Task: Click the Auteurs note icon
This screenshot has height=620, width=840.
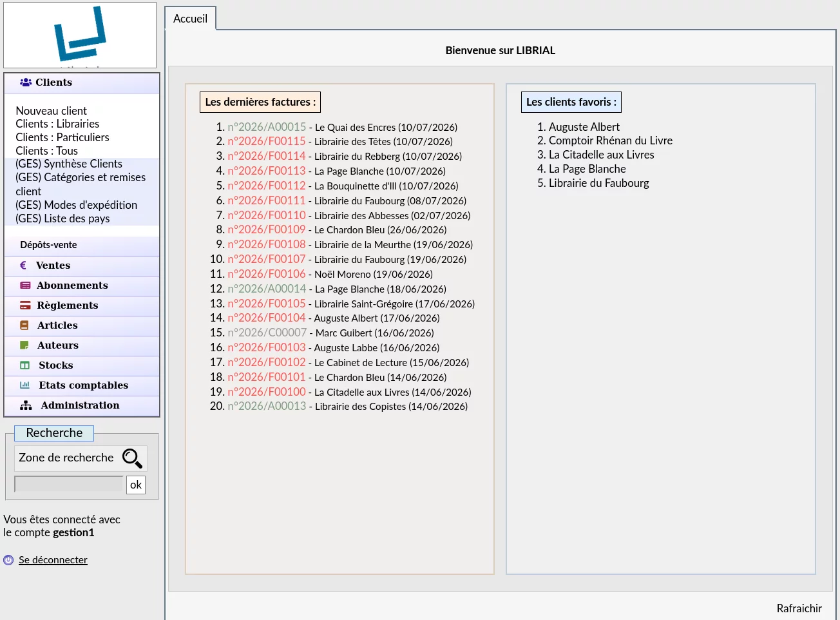Action: [x=24, y=345]
